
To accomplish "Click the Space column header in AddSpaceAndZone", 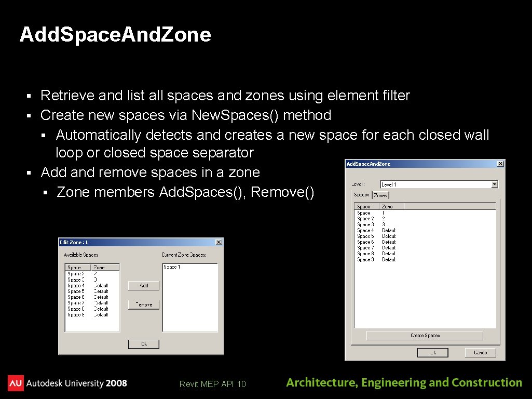I will pos(366,206).
